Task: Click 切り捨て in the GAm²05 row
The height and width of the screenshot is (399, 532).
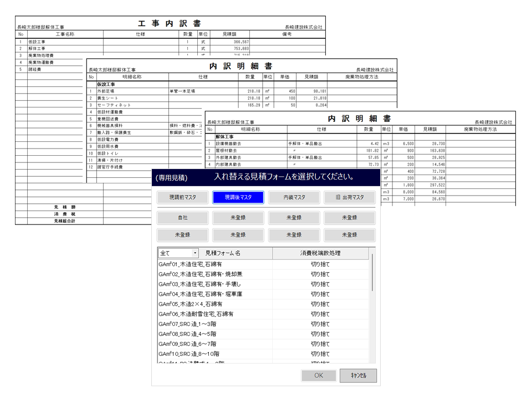Action: coord(320,304)
